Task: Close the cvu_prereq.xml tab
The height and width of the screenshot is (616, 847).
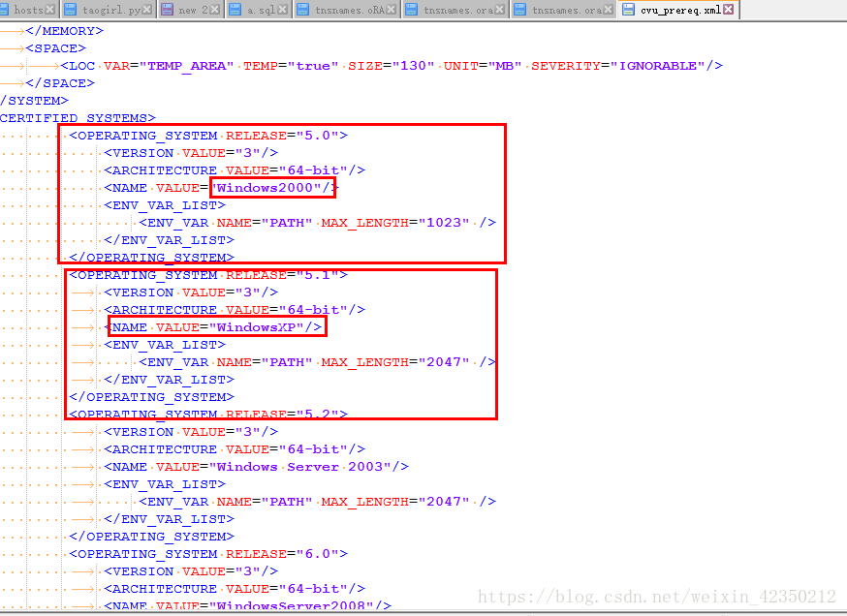Action: point(729,9)
